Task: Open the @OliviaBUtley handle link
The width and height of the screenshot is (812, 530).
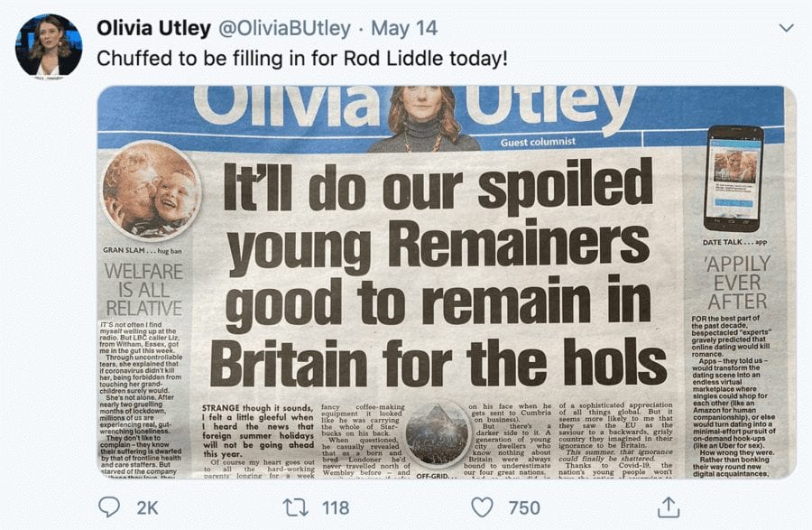Action: pyautogui.click(x=280, y=28)
